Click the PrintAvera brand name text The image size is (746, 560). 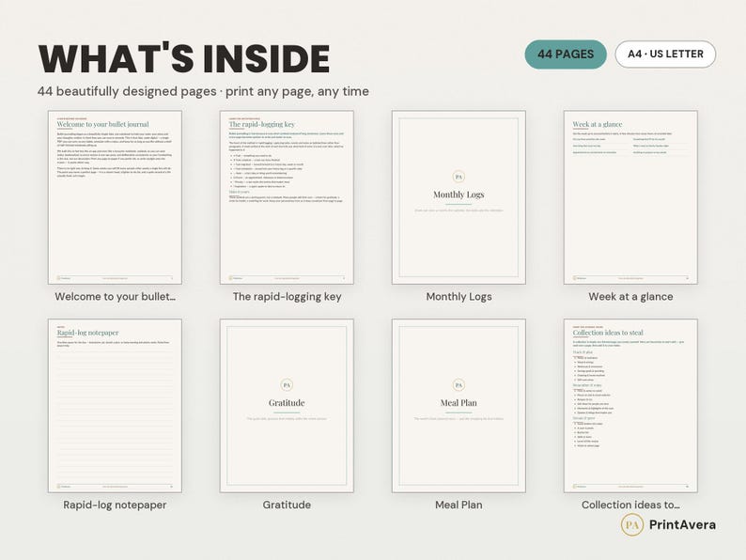pos(682,525)
